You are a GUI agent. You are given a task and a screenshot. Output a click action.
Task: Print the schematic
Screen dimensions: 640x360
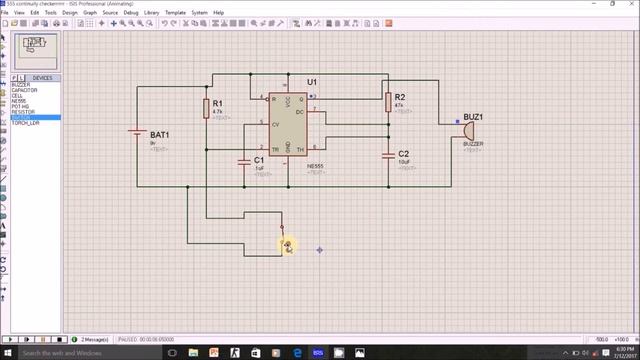pyautogui.click(x=56, y=24)
